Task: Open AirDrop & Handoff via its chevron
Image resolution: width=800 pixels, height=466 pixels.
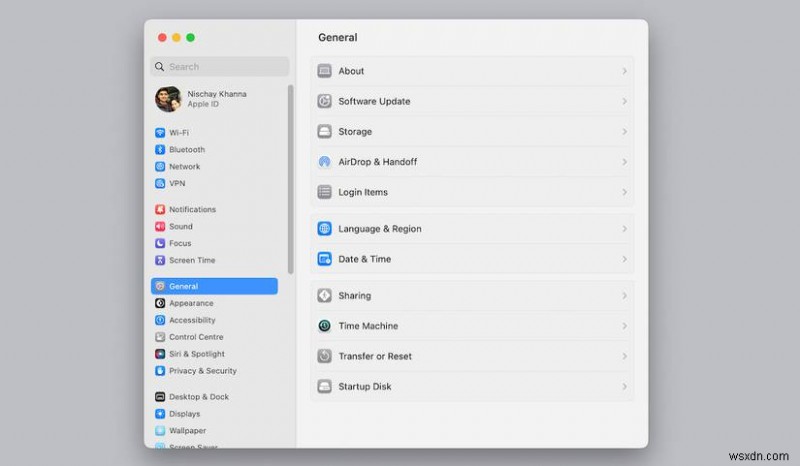Action: click(624, 162)
